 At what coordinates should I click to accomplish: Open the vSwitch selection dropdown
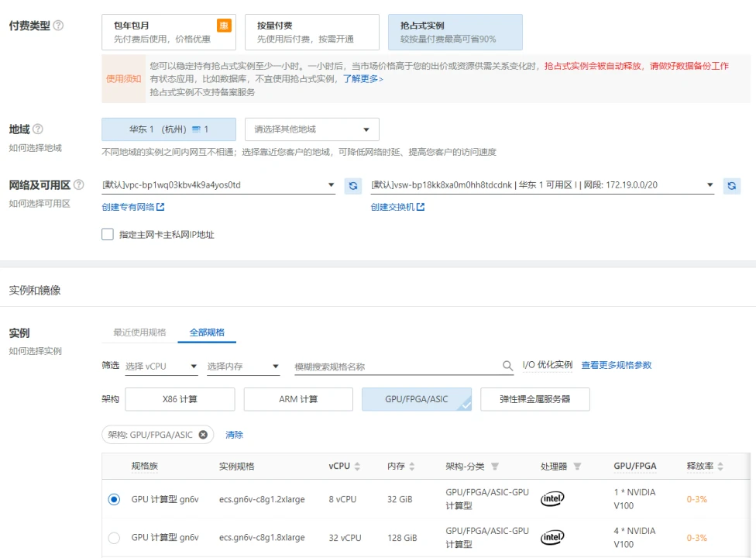click(x=542, y=185)
